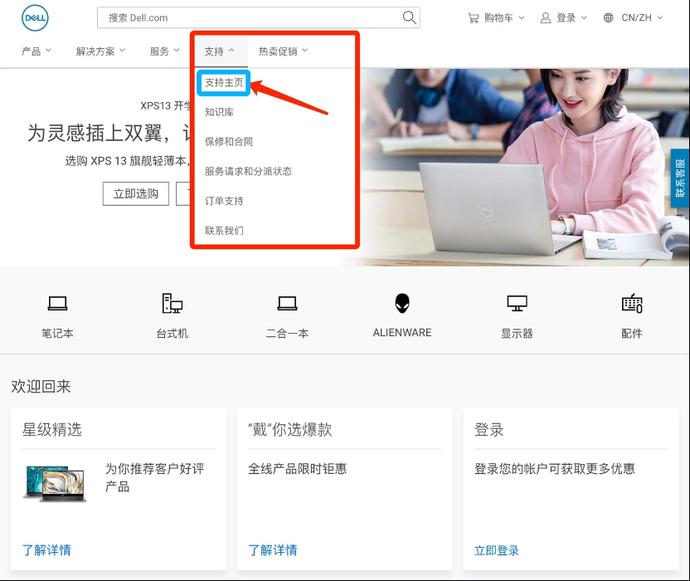This screenshot has height=581, width=690.
Task: Click the 欢迎回来 heading
Action: 41,386
